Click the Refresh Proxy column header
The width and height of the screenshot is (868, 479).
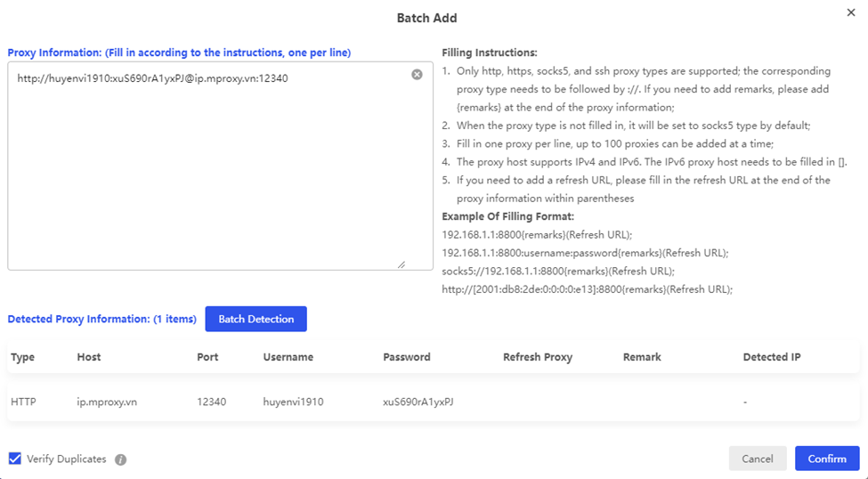[538, 357]
